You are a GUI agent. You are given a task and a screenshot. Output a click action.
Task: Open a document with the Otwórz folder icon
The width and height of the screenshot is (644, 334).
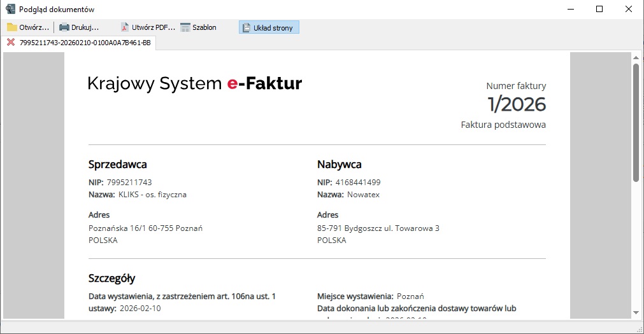pyautogui.click(x=12, y=27)
